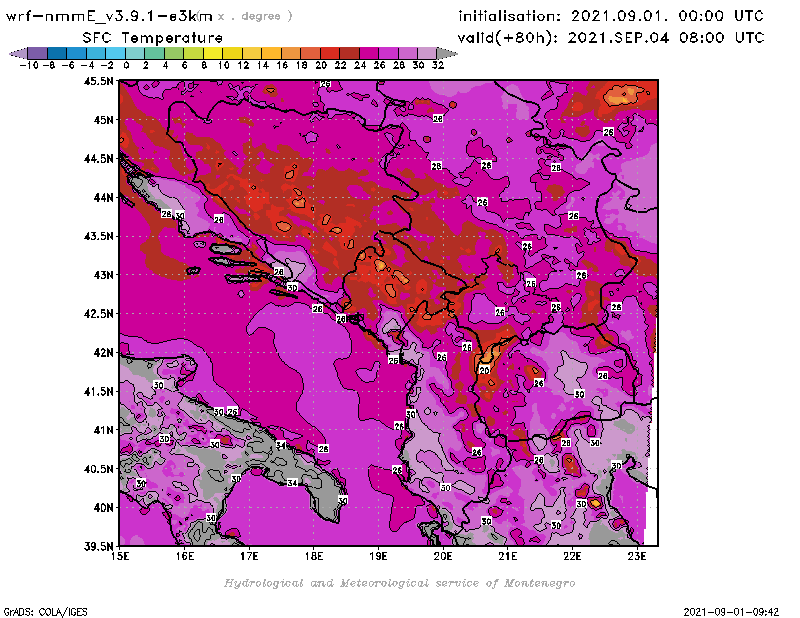Image resolution: width=800 pixels, height=618 pixels.
Task: Click the '-4' tick label under the colour bar
Action: 87,66
